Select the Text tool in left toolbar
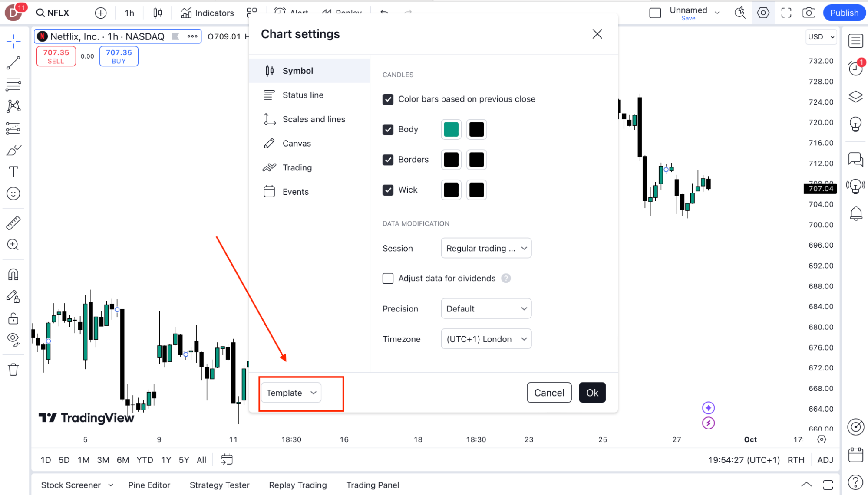The image size is (868, 495). 13,172
